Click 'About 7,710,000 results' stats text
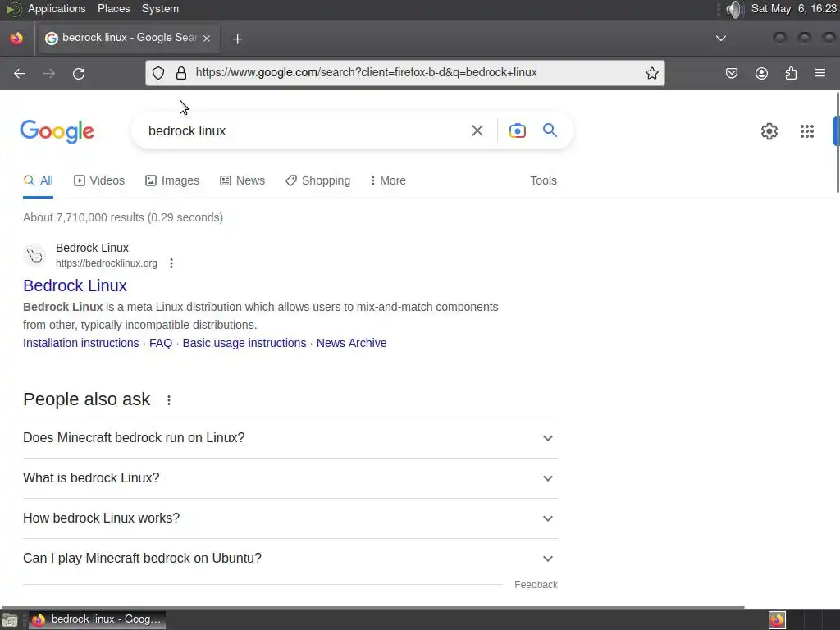This screenshot has width=840, height=630. point(123,217)
